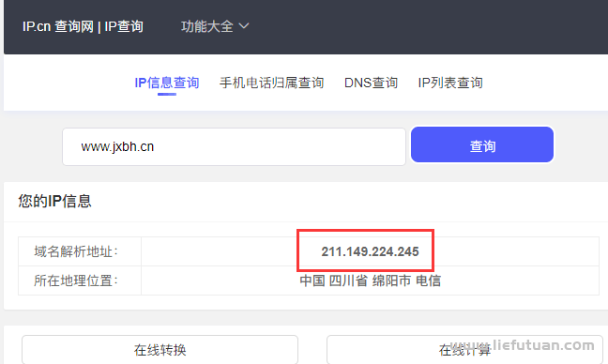
Task: Switch to the IP信息查询 tab
Action: point(167,83)
